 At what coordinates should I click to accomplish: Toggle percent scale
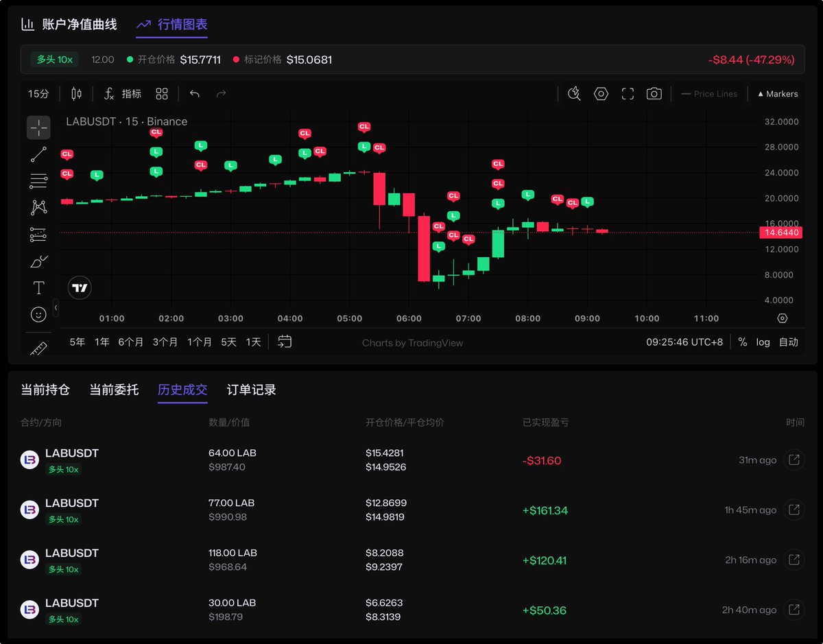(743, 342)
